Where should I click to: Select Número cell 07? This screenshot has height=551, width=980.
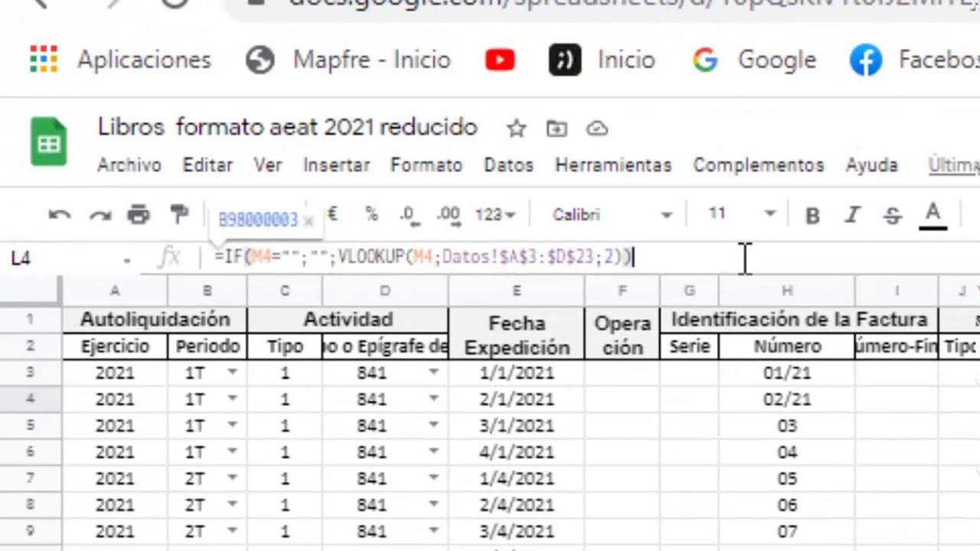coord(787,531)
